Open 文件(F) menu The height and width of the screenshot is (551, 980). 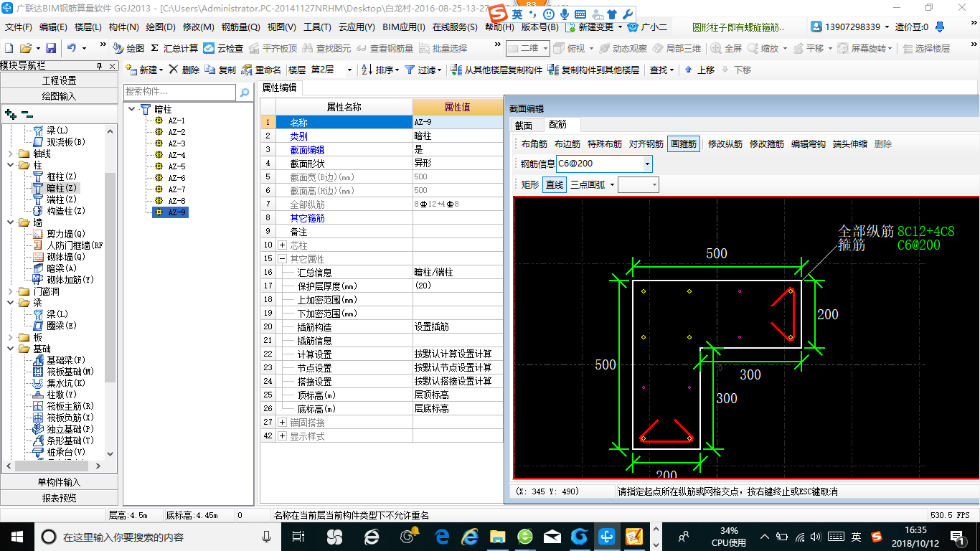19,27
